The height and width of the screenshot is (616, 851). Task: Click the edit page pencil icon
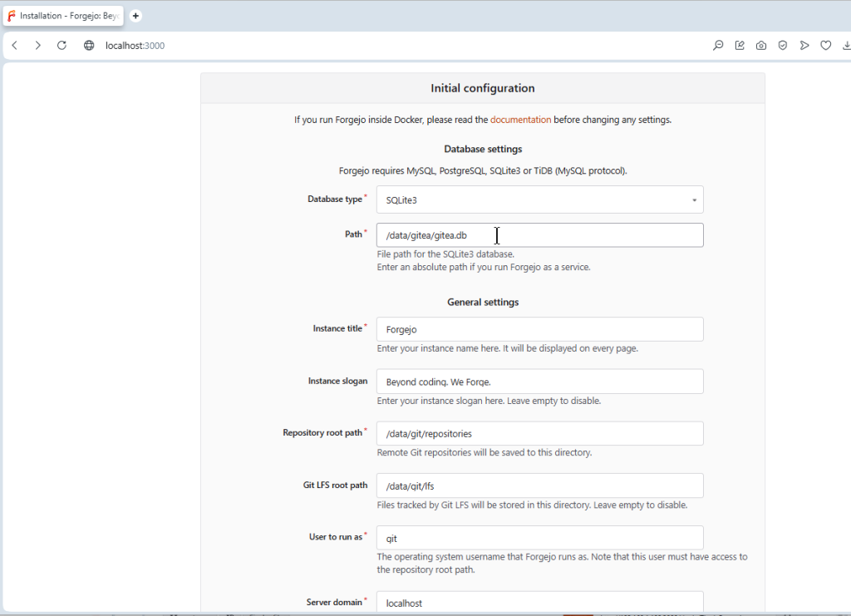[740, 46]
